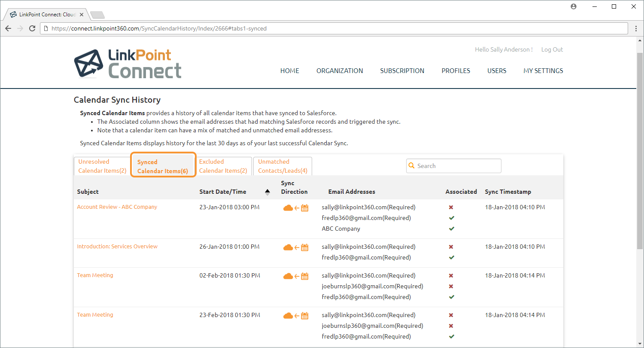
Task: Click green check for fredlp360 in 23-Feb meeting
Action: (452, 337)
